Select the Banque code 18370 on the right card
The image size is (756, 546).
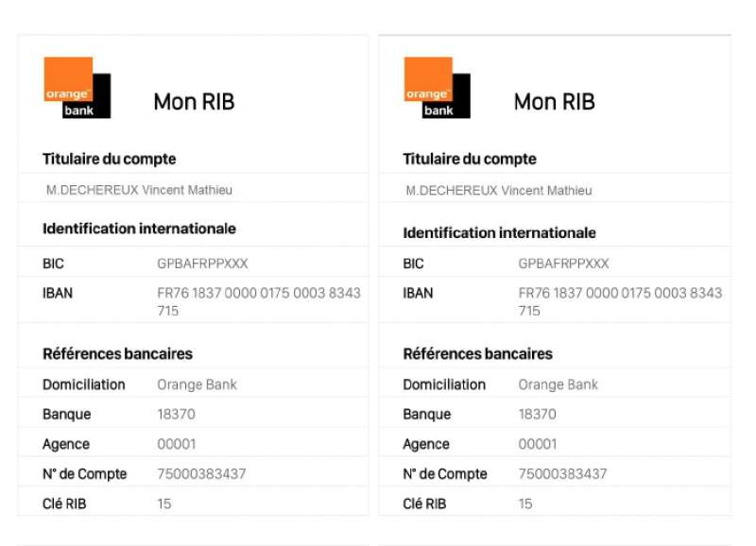537,414
